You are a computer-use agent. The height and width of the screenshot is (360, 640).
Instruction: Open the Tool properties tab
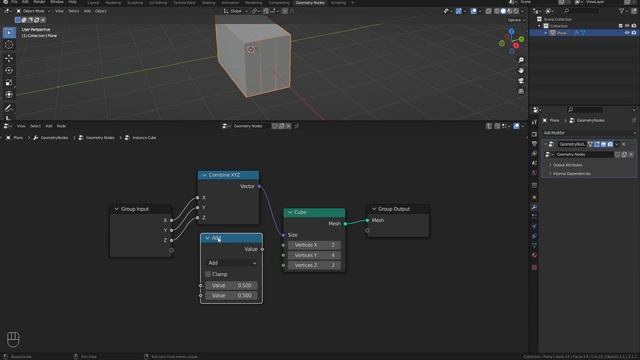tap(534, 122)
